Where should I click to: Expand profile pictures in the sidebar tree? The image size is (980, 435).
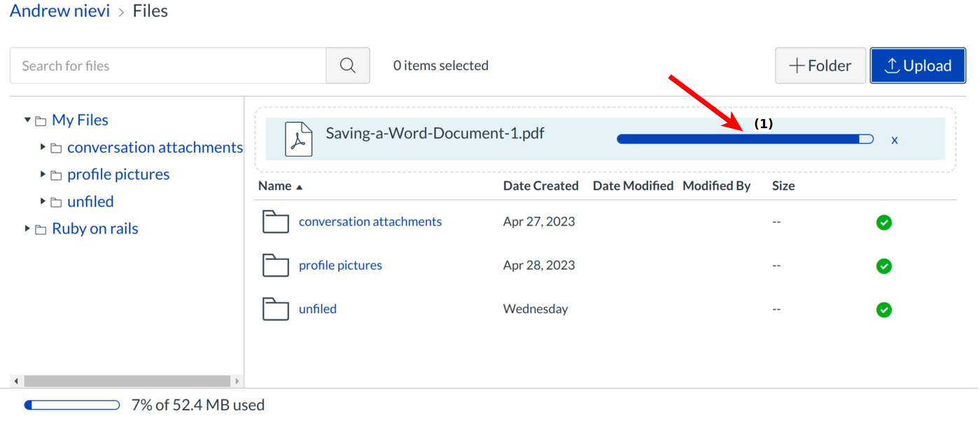pyautogui.click(x=43, y=174)
